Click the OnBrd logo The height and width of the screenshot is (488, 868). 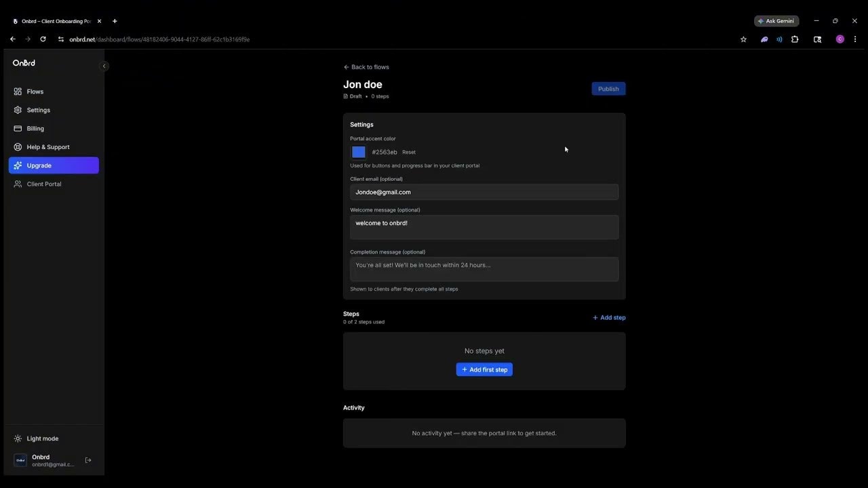24,63
